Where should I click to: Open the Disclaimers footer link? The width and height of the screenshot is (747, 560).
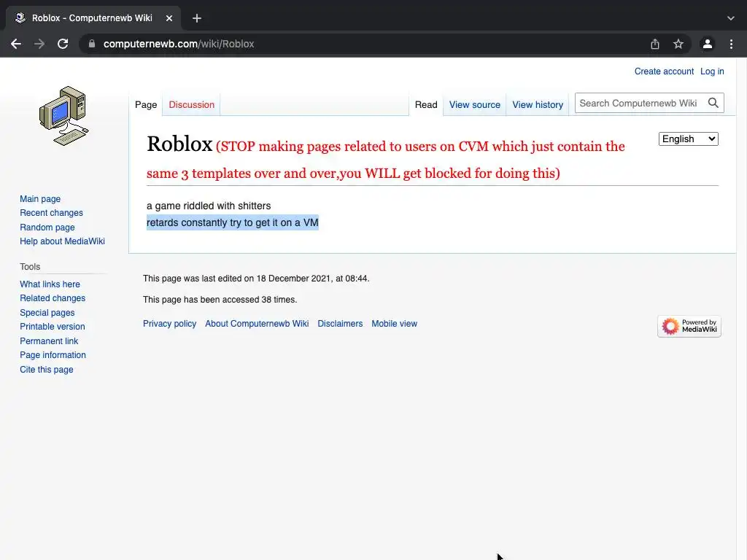tap(340, 324)
